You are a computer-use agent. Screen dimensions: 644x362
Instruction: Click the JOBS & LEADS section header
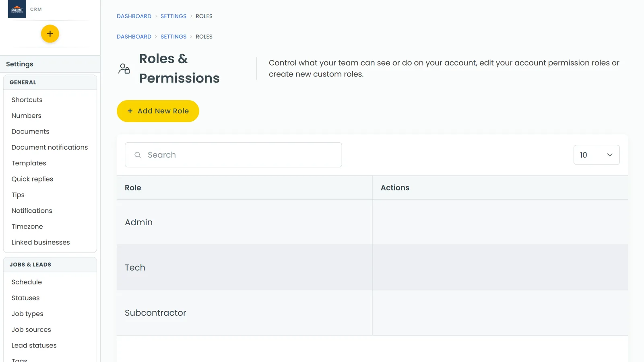coord(50,265)
